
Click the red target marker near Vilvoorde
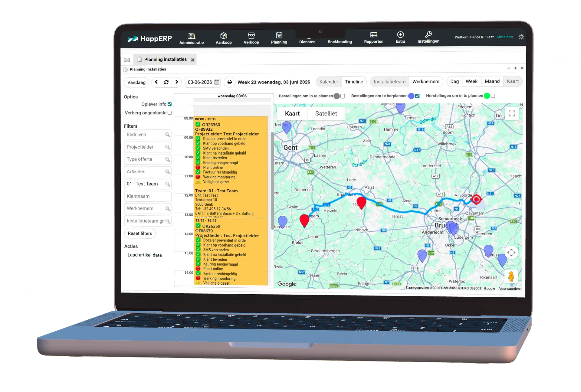tap(476, 199)
